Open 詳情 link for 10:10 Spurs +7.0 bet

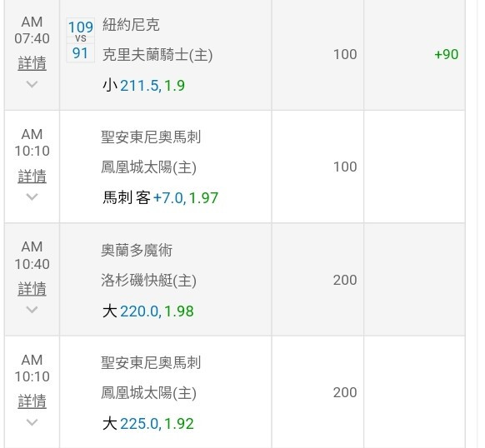[x=32, y=177]
